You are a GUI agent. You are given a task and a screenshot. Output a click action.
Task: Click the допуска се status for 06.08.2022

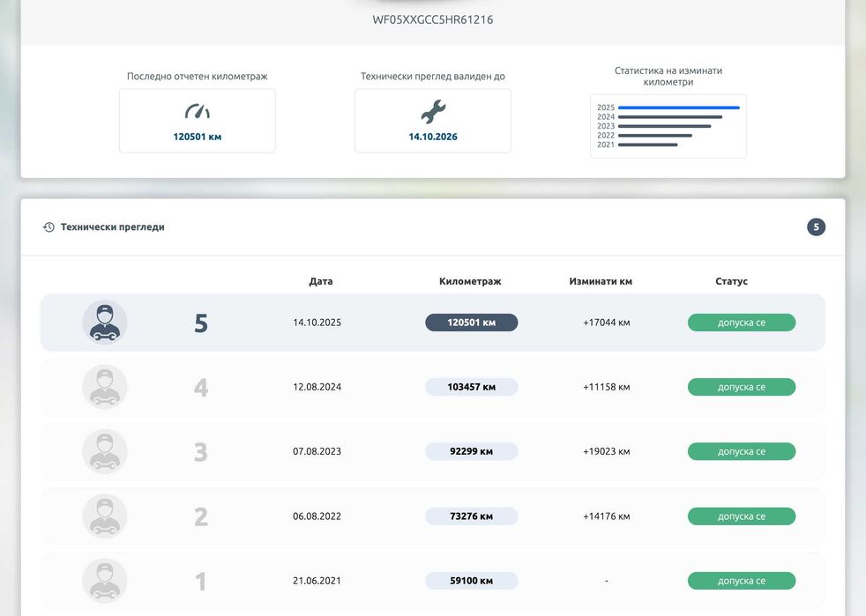[741, 516]
